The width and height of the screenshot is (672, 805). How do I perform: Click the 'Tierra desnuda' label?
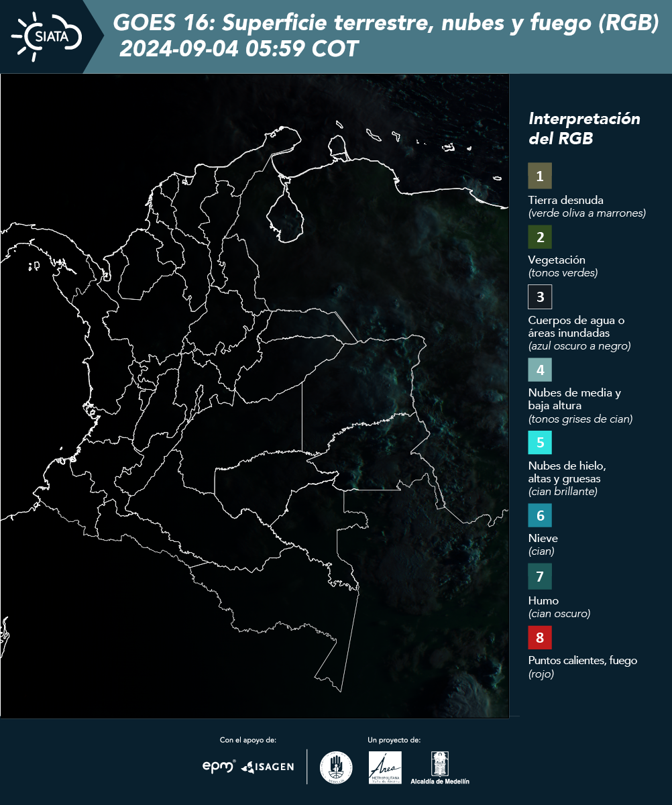(x=566, y=200)
